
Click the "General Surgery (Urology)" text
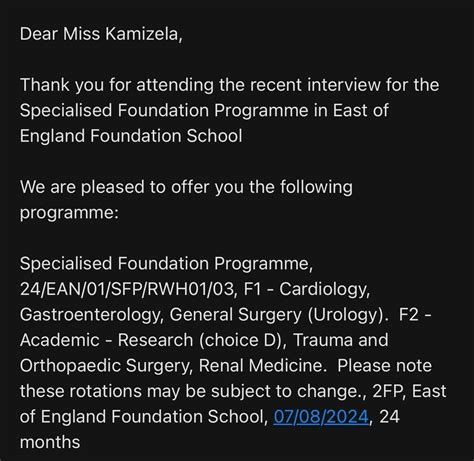click(276, 315)
